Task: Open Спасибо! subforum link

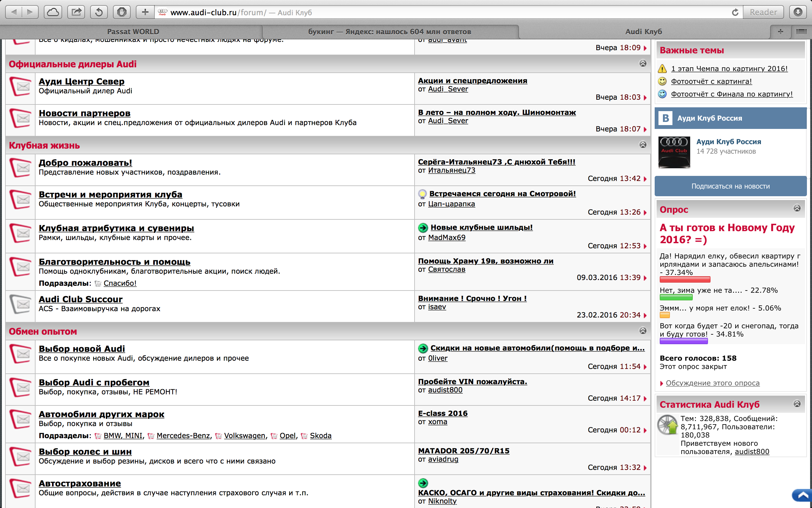Action: click(x=120, y=283)
